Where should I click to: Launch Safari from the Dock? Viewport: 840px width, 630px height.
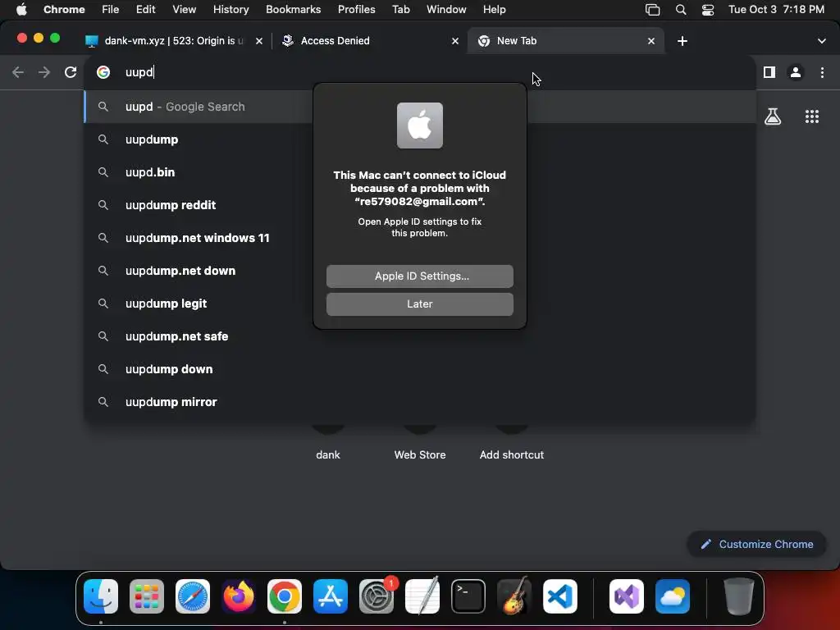[193, 596]
